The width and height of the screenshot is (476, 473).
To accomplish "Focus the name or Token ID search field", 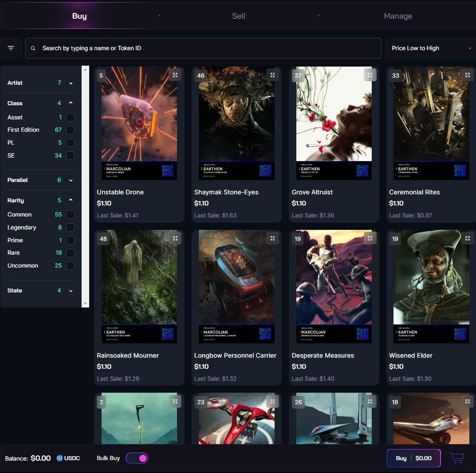I will (x=203, y=48).
